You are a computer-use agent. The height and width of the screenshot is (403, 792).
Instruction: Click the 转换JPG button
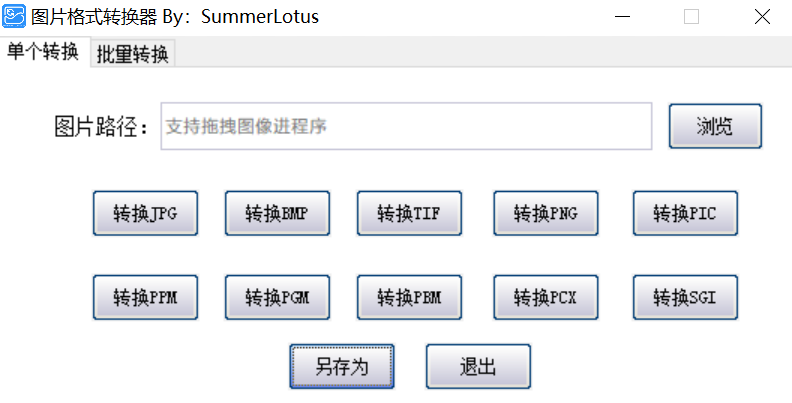[145, 213]
